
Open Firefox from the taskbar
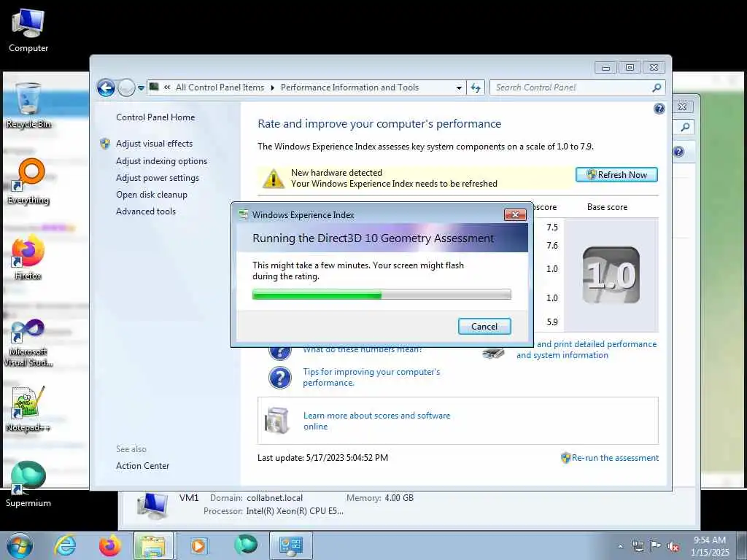tap(109, 545)
